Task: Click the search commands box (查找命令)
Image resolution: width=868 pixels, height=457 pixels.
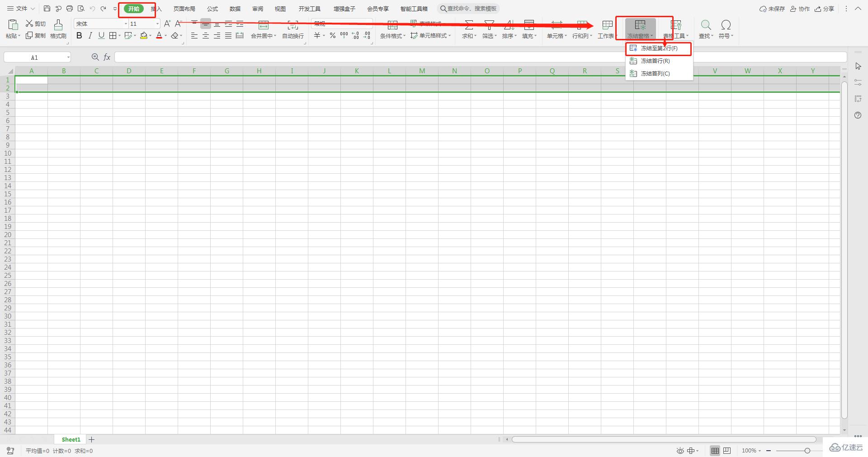Action: point(469,9)
